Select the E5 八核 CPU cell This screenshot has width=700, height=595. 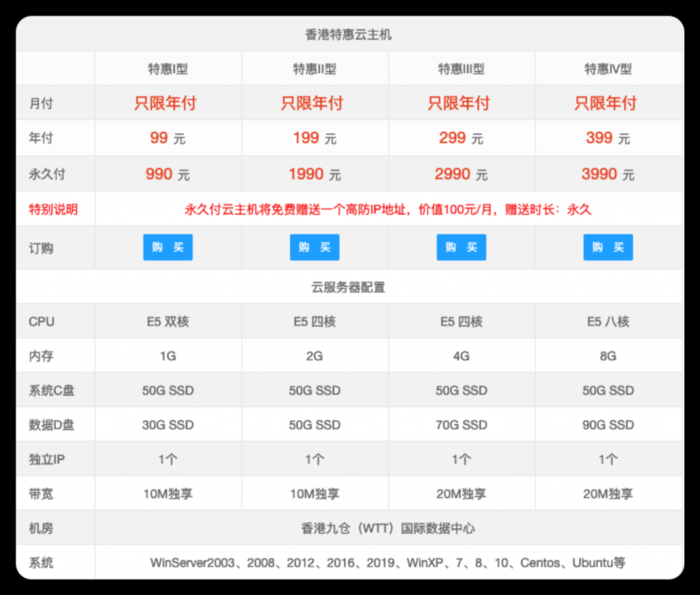(x=608, y=322)
